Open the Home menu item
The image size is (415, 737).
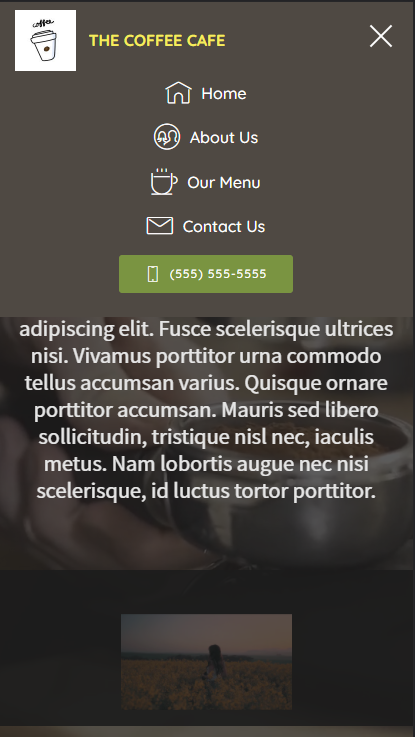[206, 93]
